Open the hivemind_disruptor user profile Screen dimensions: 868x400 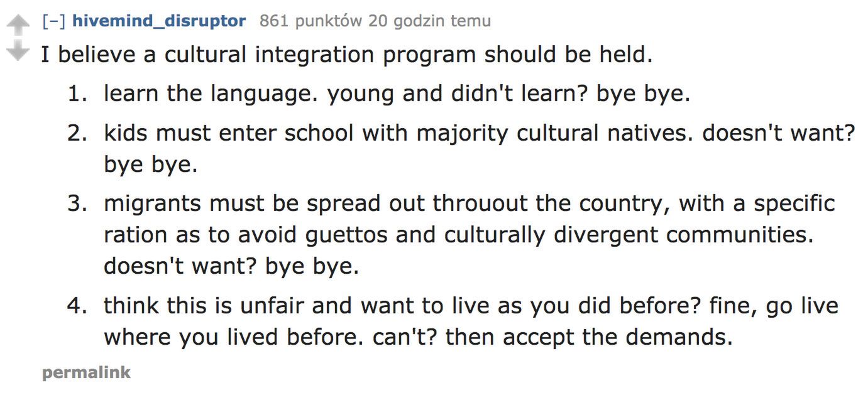159,21
